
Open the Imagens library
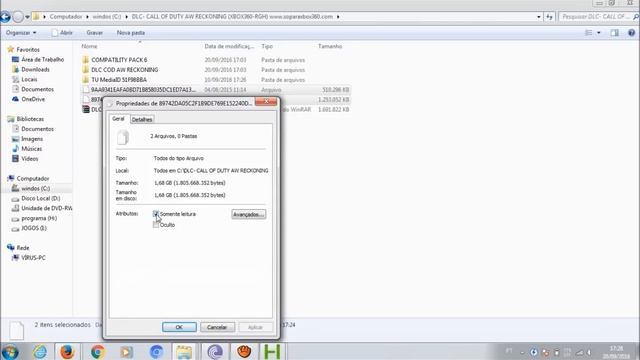(x=32, y=139)
